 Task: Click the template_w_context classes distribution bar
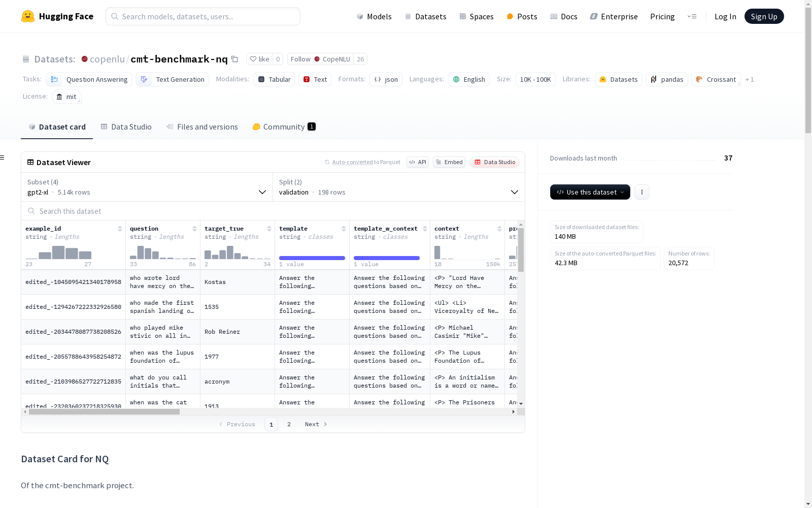(387, 258)
